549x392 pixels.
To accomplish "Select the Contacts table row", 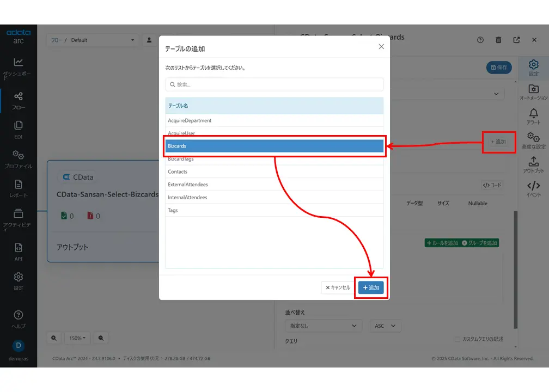I will click(274, 171).
